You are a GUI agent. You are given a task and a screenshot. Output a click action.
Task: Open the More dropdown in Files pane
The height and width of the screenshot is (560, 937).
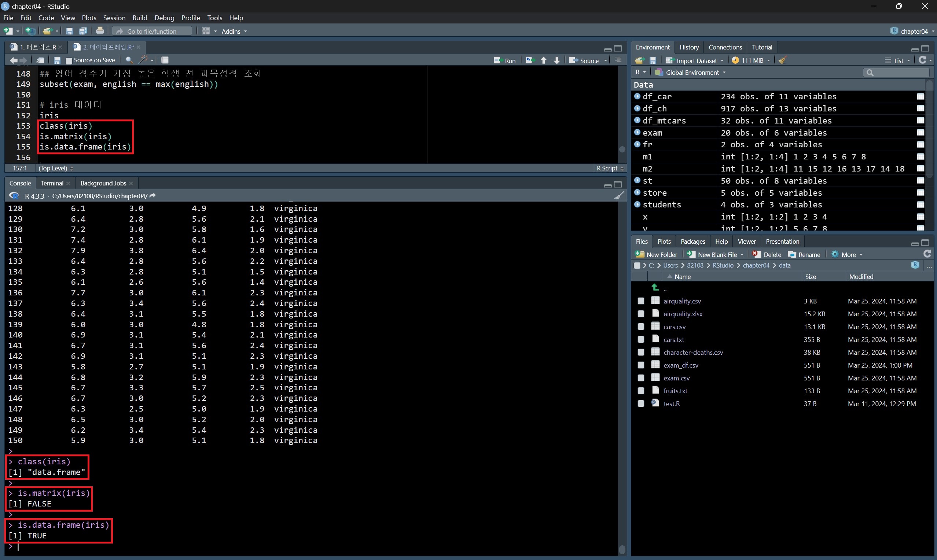point(848,255)
